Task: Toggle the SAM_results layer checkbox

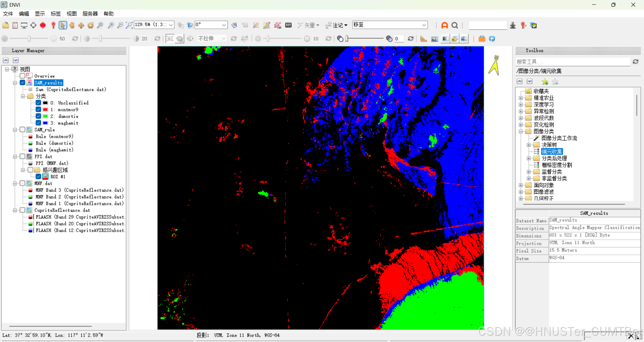Action: tap(22, 82)
